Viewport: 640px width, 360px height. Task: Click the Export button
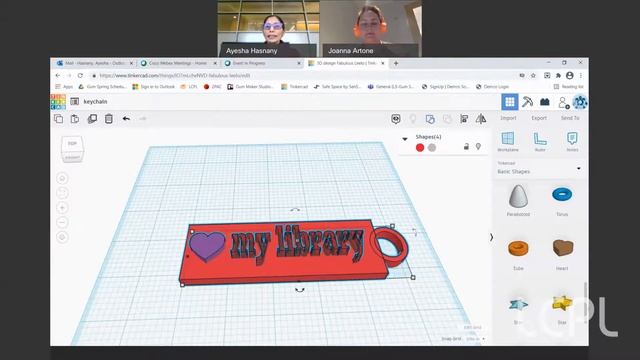point(539,118)
